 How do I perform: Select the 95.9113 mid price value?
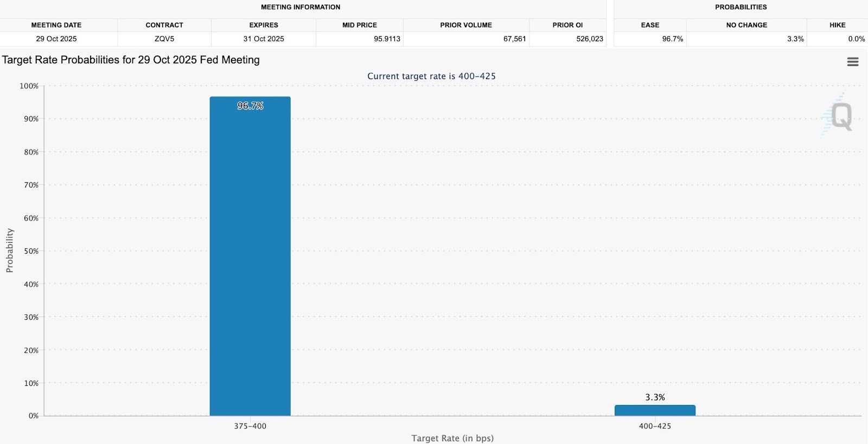[x=387, y=39]
